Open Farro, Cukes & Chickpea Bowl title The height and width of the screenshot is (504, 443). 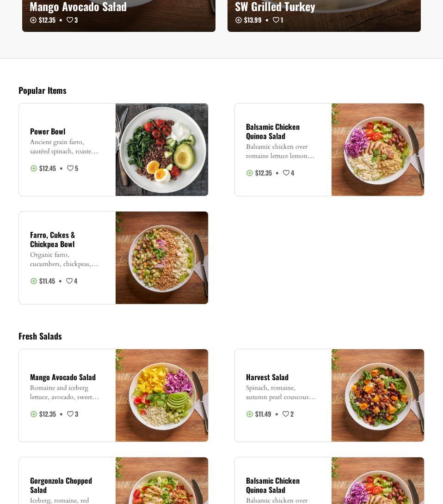52,239
